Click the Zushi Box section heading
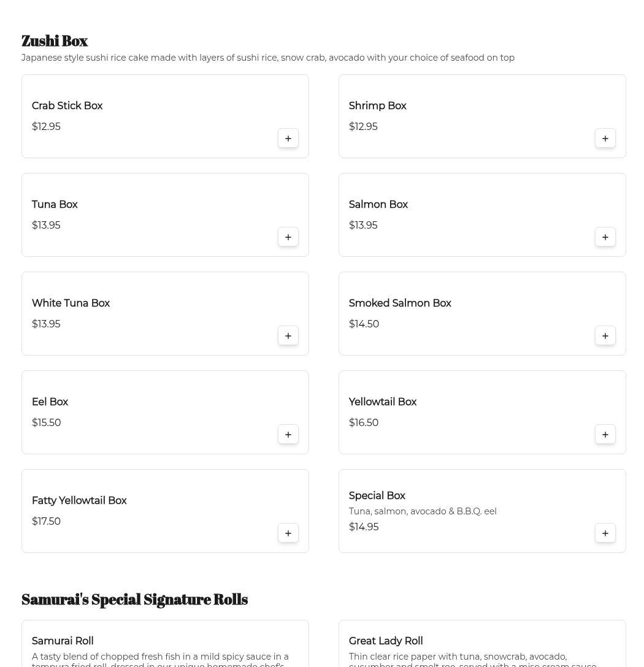The image size is (644, 667). [55, 40]
